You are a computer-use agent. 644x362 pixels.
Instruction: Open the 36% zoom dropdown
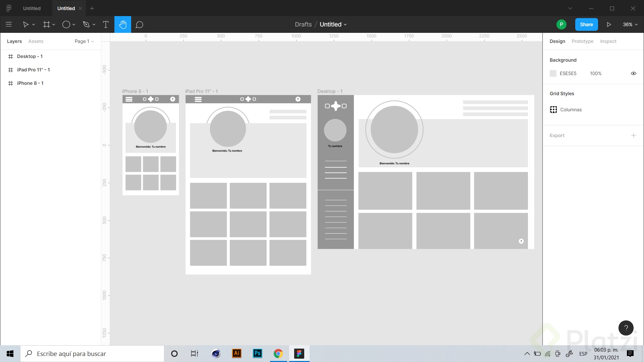click(x=630, y=24)
